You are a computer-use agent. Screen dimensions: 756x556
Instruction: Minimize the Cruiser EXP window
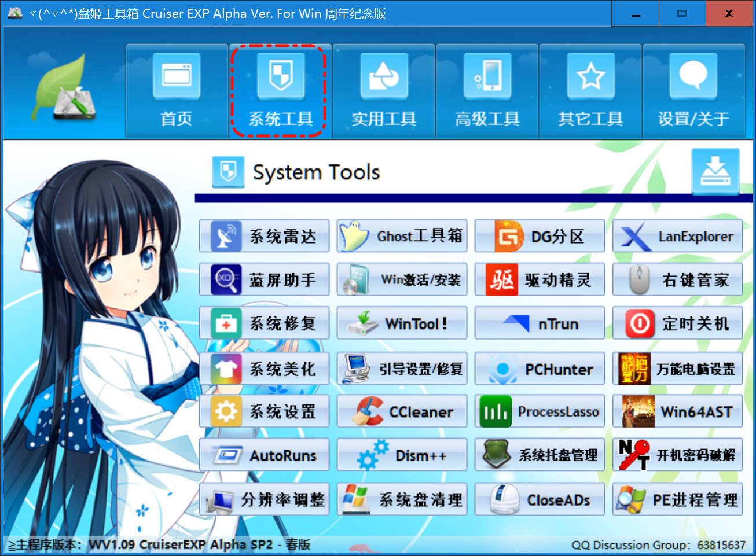coord(636,13)
